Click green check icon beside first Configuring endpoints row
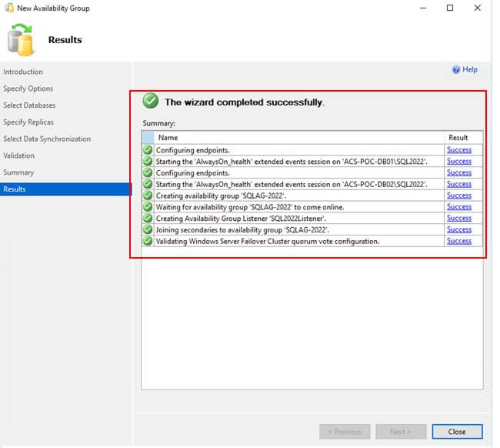The image size is (500, 448). [x=148, y=150]
